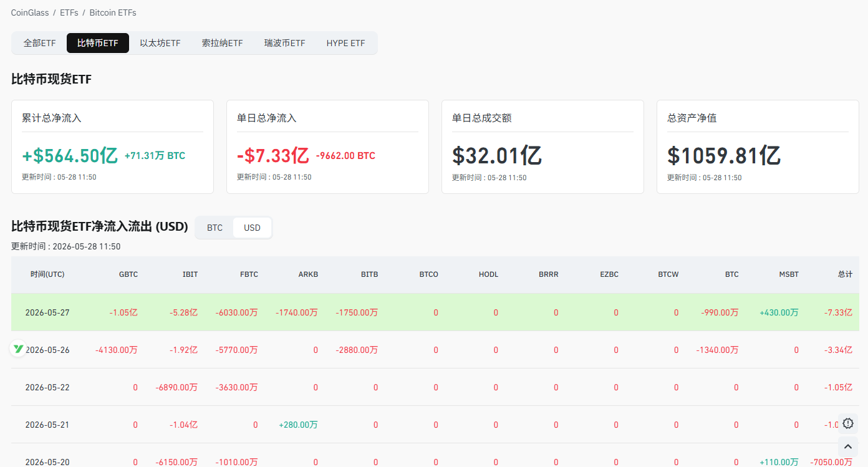Select the 比特币ETF tab

(98, 43)
